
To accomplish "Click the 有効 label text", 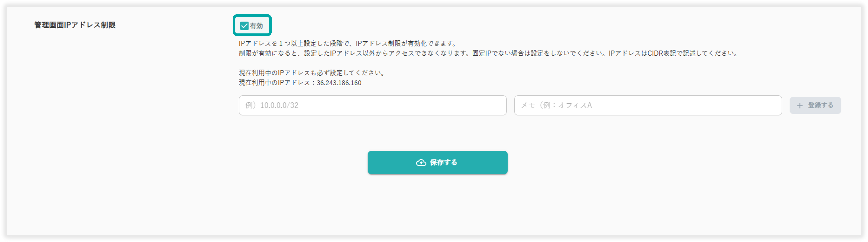I will click(x=256, y=26).
